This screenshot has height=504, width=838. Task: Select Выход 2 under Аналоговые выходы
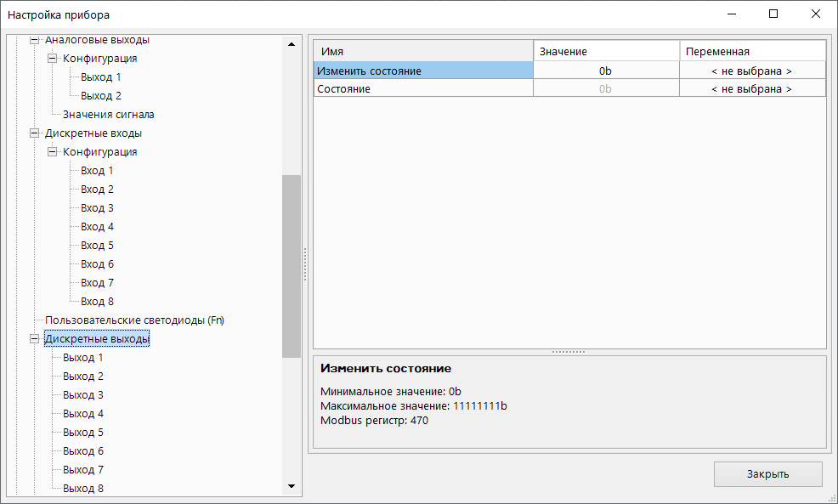tap(100, 96)
